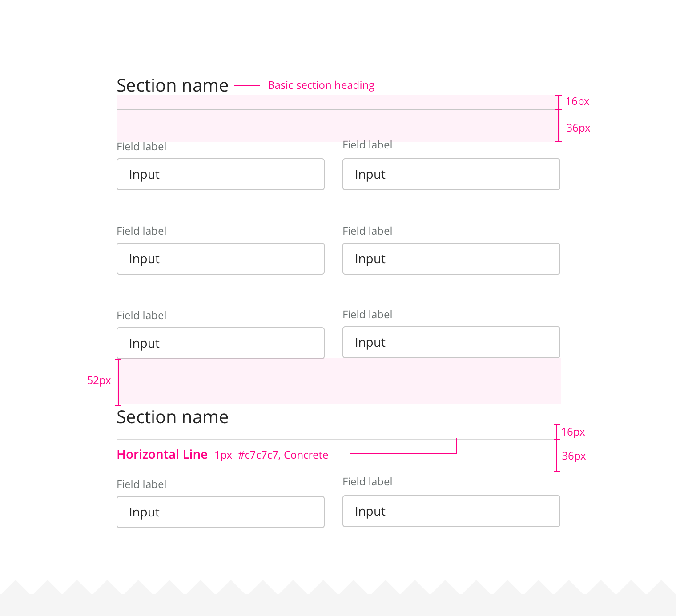This screenshot has width=676, height=616.
Task: Click the second "Section name" heading
Action: (172, 417)
